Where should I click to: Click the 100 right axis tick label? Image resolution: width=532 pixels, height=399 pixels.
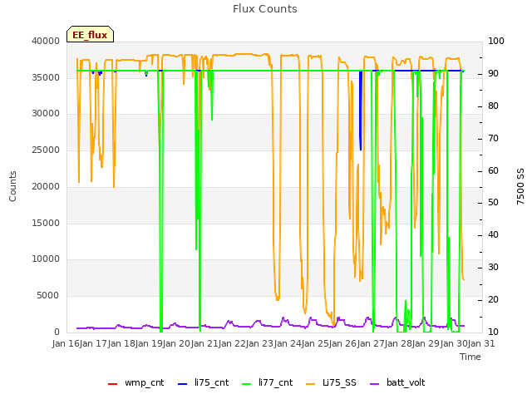[x=496, y=41]
